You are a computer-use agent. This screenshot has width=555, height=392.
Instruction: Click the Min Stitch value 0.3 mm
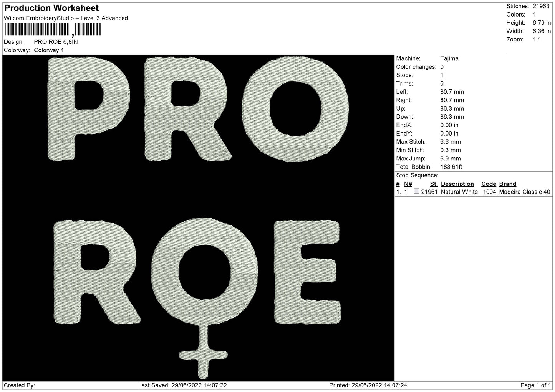coord(451,150)
